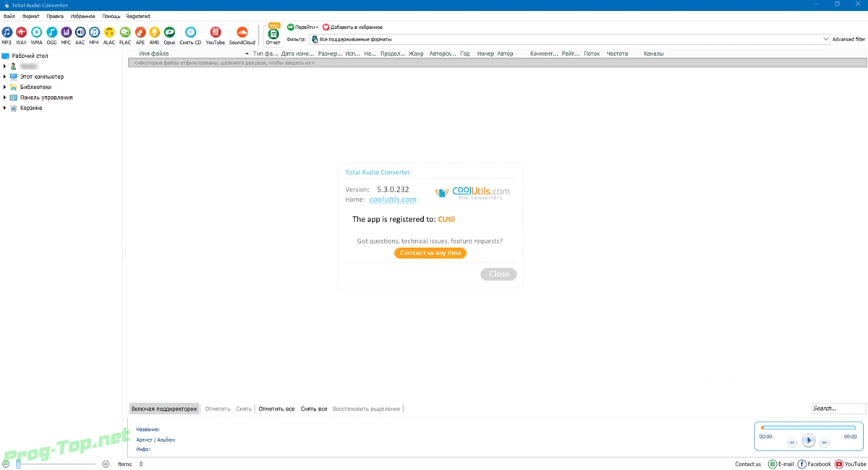Sort by Год column header

(x=465, y=54)
